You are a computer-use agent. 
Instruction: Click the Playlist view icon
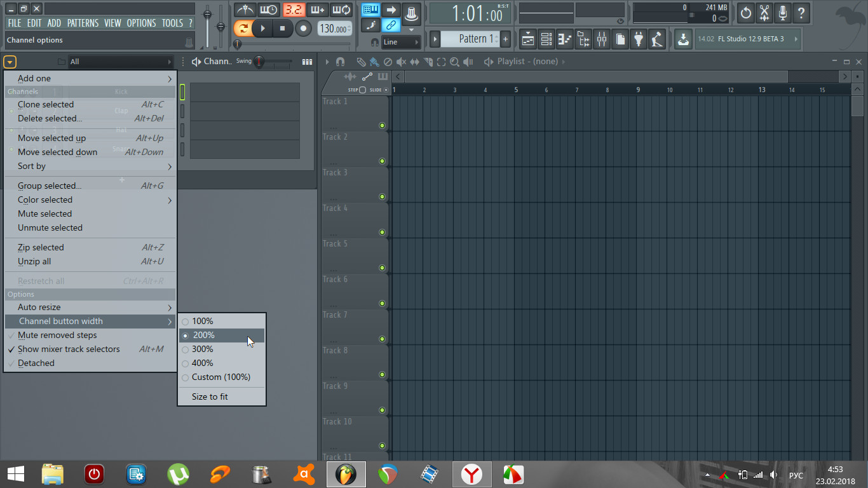coord(527,39)
